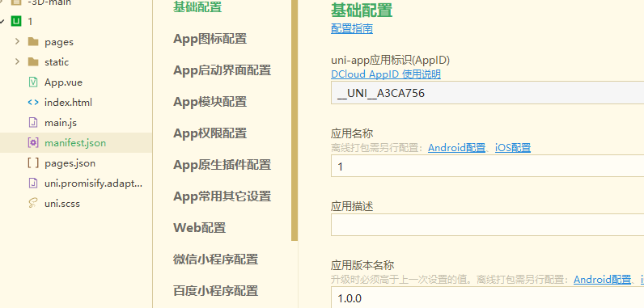Open the App图标配置 section
This screenshot has height=308, width=644.
pyautogui.click(x=210, y=39)
